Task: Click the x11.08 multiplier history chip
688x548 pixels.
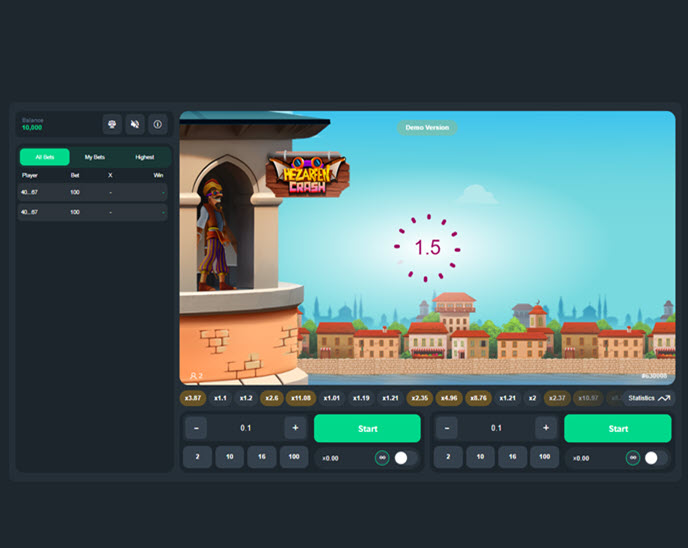Action: [300, 398]
